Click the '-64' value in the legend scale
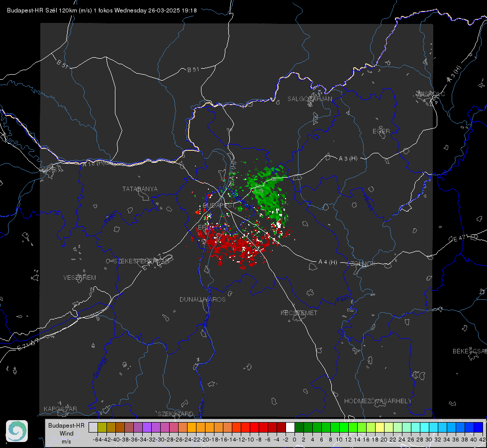 (x=97, y=440)
